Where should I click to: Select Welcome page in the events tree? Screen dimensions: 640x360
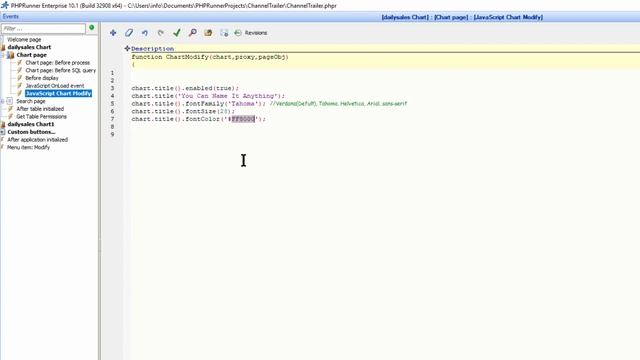click(24, 40)
